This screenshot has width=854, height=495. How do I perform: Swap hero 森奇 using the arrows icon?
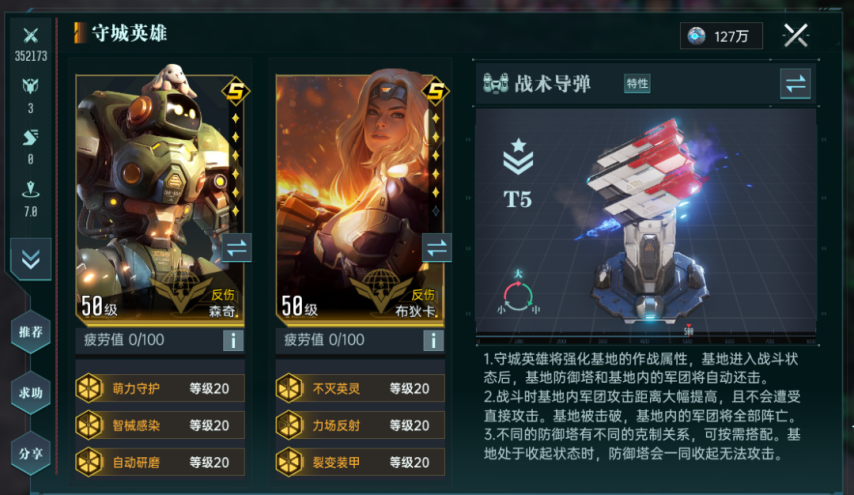click(236, 248)
